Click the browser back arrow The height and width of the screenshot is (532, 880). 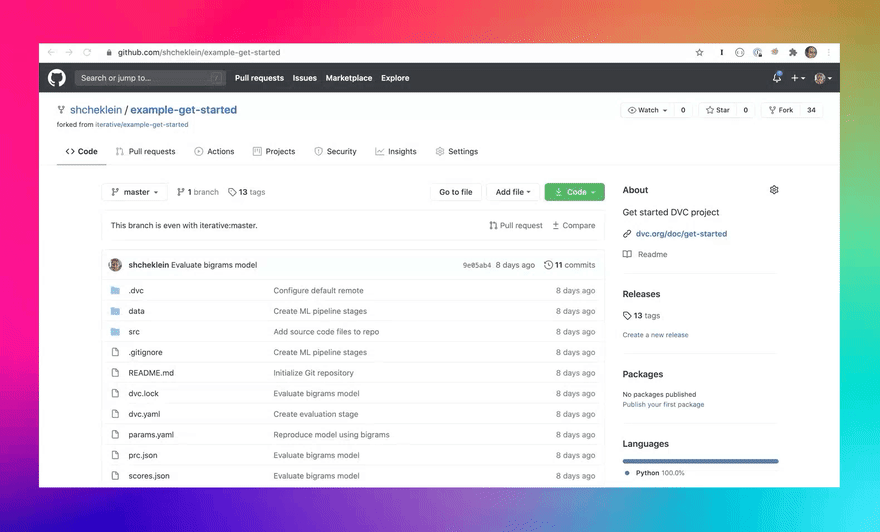click(51, 52)
